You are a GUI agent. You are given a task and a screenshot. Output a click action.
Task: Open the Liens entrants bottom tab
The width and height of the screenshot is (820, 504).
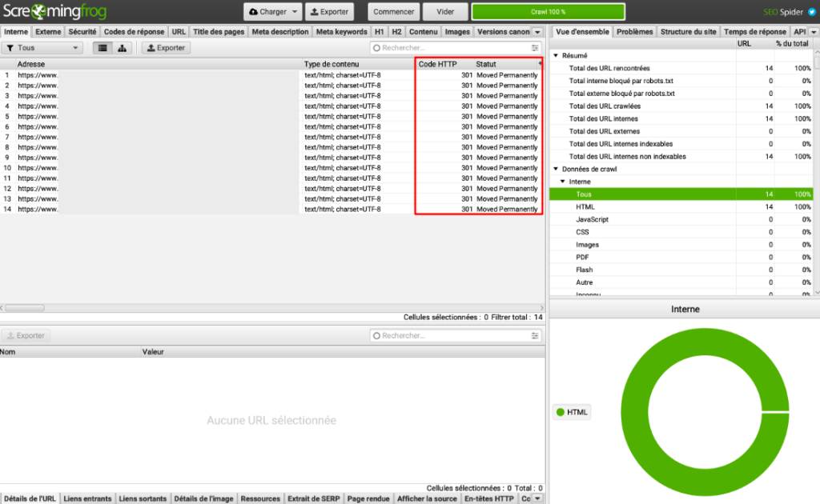[88, 498]
